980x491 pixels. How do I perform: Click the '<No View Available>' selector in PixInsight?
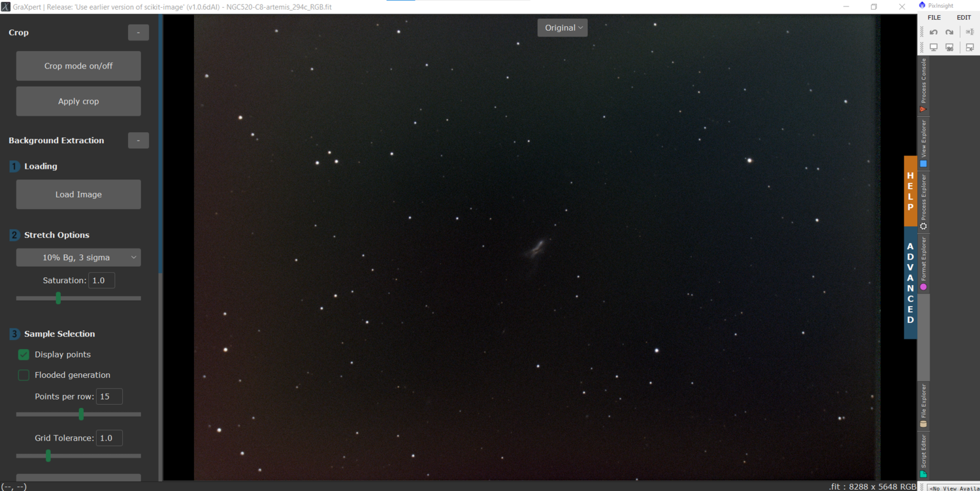[x=955, y=488]
